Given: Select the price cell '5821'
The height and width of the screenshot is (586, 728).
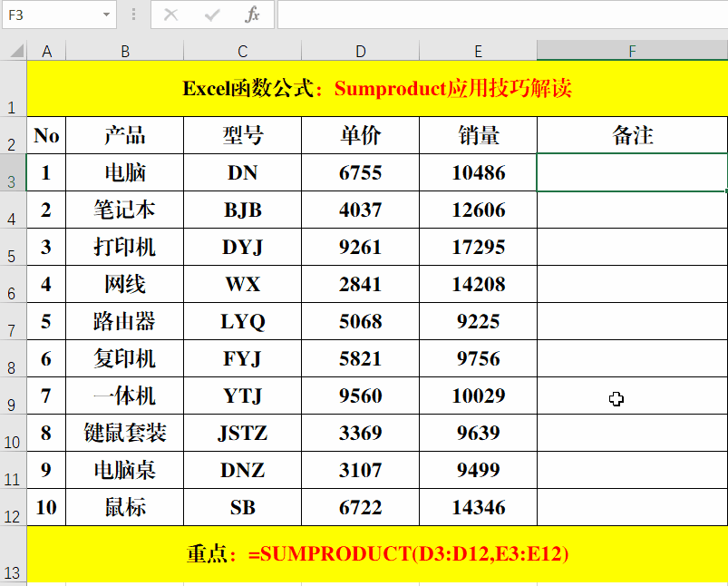Looking at the screenshot, I should click(x=360, y=358).
